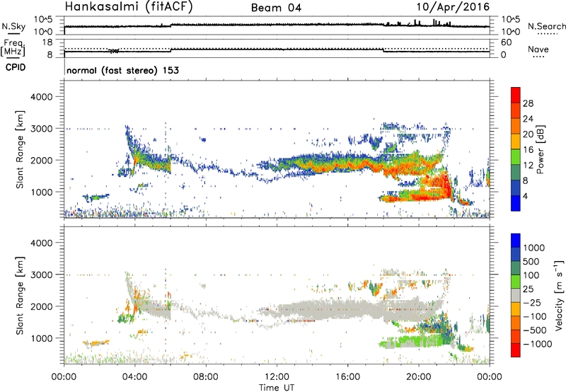Click 'Slant Range [km]' label of velocity panel

click(21, 295)
